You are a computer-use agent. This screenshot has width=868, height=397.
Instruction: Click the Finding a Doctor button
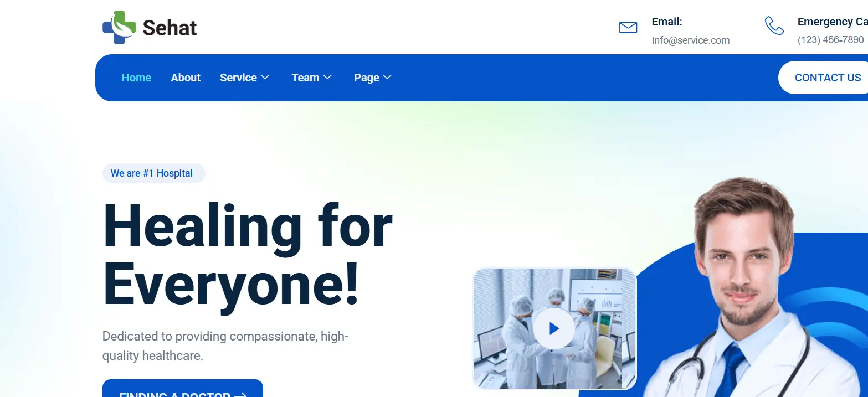182,390
